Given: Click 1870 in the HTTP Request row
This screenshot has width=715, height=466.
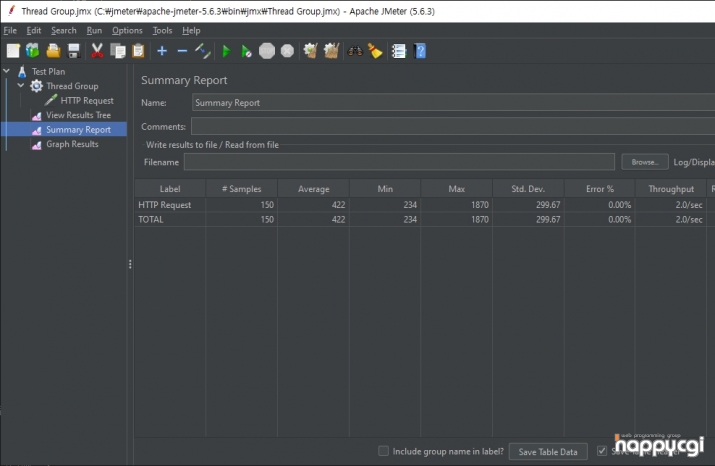Looking at the screenshot, I should (480, 205).
